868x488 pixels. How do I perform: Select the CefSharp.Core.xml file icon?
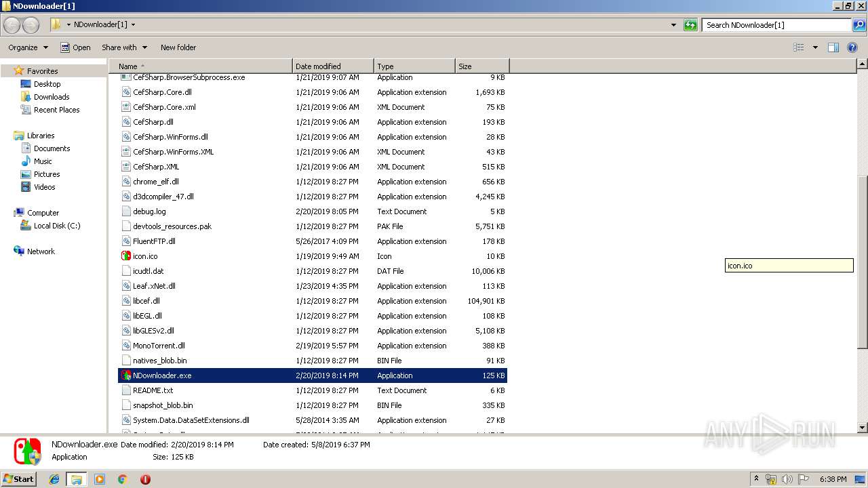point(126,107)
